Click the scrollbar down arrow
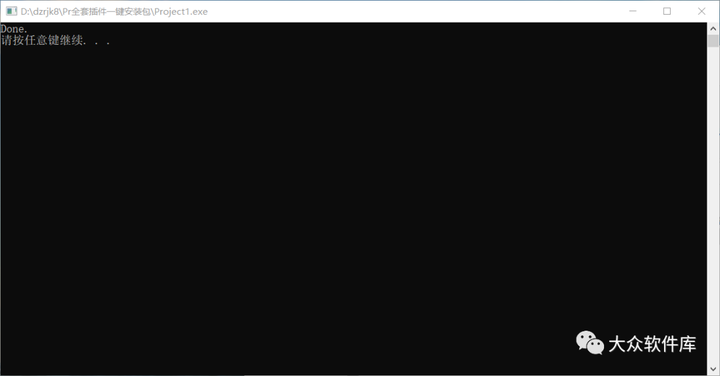Screen dimensions: 720x376 713,369
